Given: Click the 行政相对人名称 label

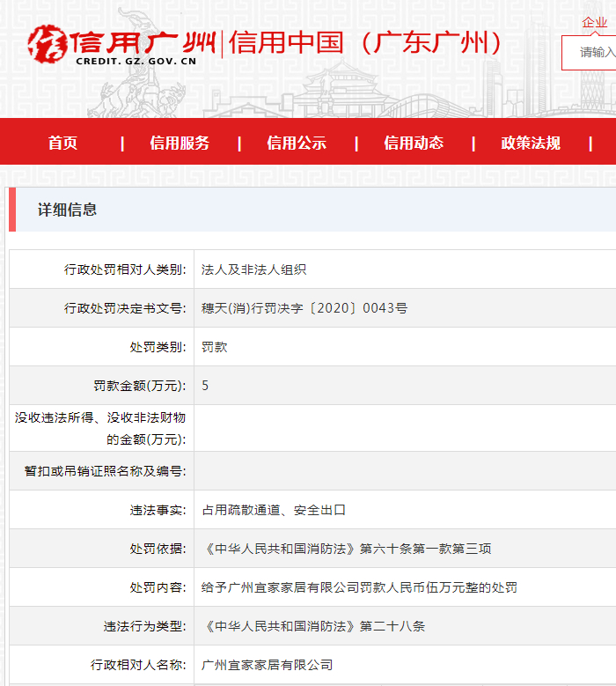Looking at the screenshot, I should click(138, 665).
